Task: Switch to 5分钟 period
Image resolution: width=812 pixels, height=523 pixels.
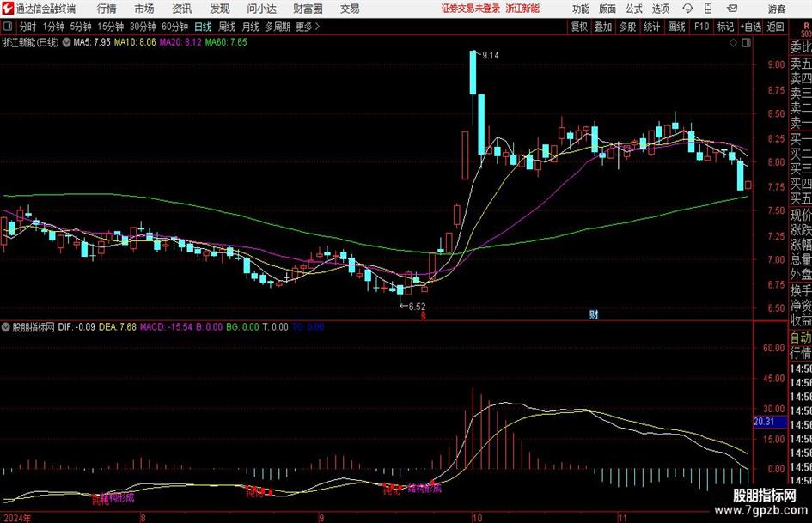Action: [x=80, y=27]
